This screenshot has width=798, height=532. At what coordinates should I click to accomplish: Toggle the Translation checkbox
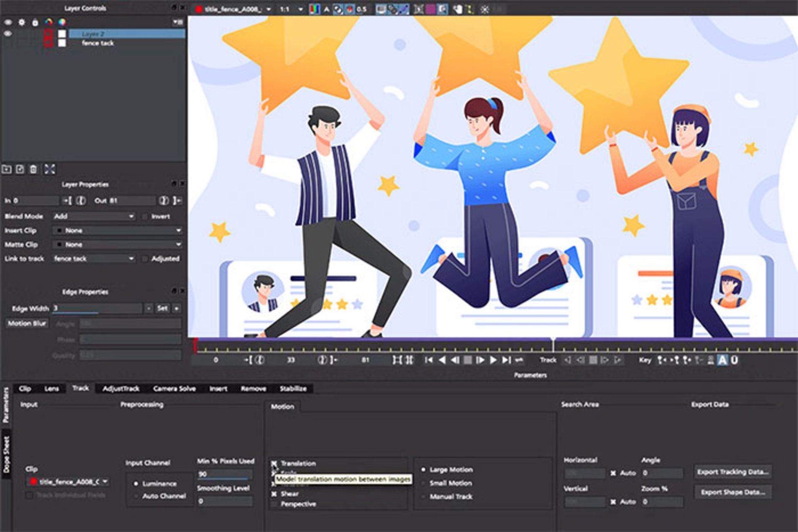[x=274, y=463]
